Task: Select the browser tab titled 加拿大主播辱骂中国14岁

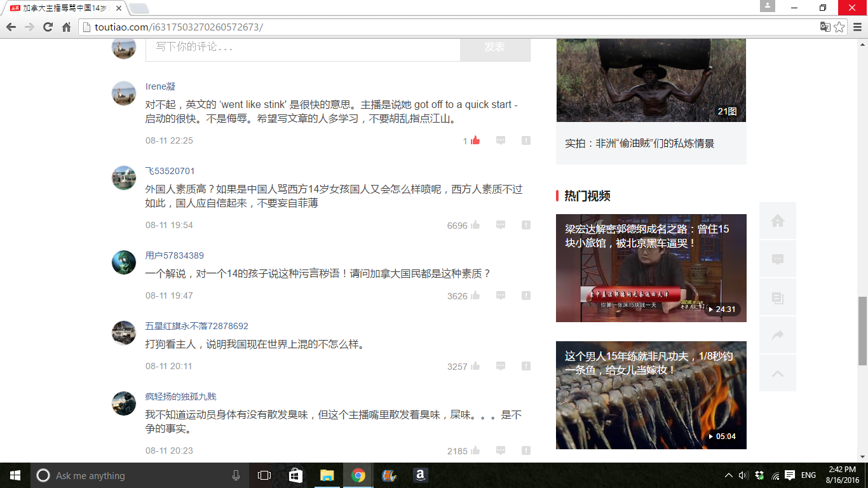Action: pos(64,8)
